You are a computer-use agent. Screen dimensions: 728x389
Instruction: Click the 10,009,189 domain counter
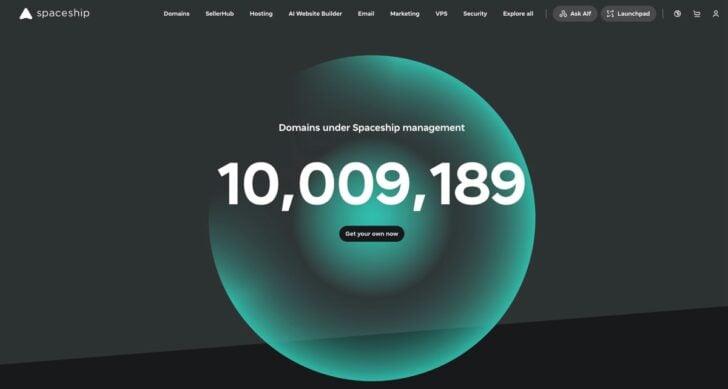pyautogui.click(x=371, y=184)
